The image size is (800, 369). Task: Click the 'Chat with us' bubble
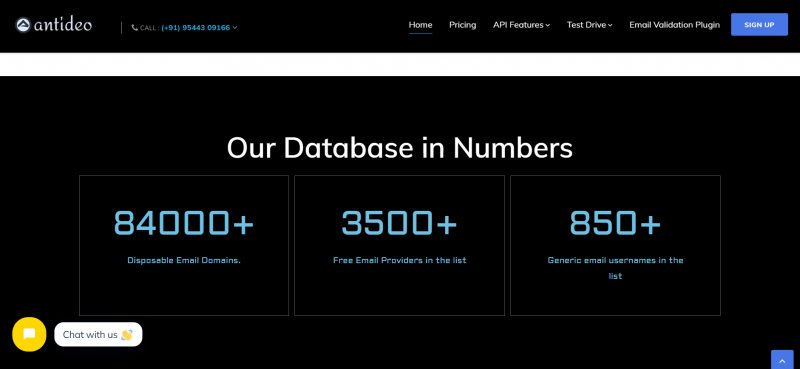[98, 334]
